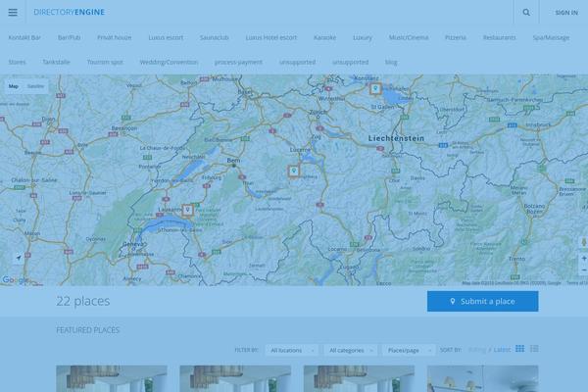This screenshot has height=392, width=588.
Task: Open the Tankstelle category
Action: pos(56,62)
